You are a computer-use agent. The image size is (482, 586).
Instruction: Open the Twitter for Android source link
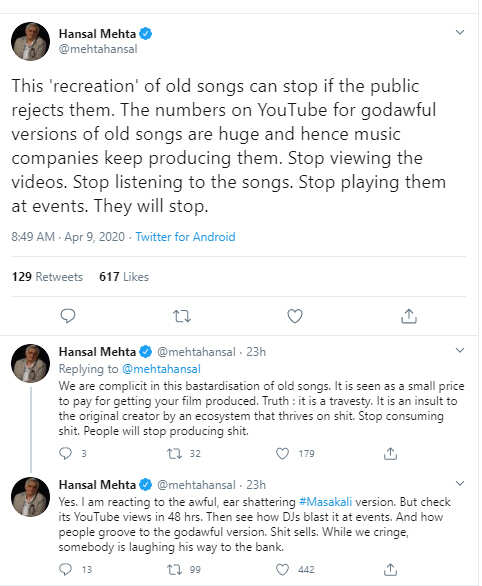(x=185, y=237)
